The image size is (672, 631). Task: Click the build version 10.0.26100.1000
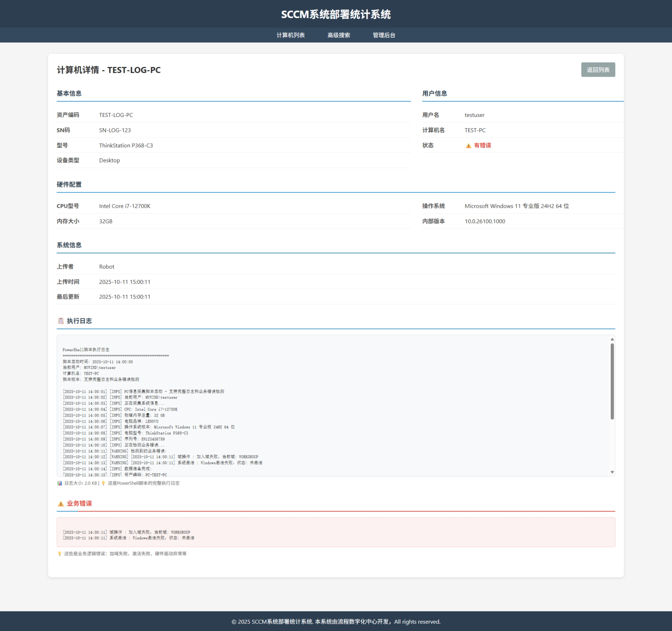(x=485, y=221)
